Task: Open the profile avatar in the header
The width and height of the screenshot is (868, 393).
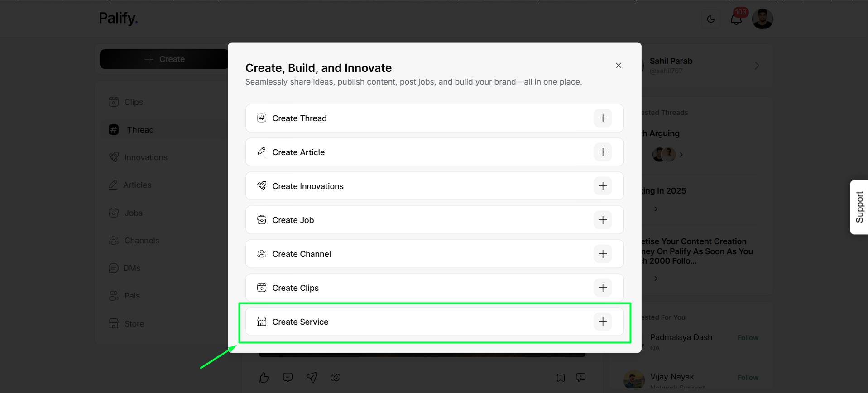Action: click(762, 19)
